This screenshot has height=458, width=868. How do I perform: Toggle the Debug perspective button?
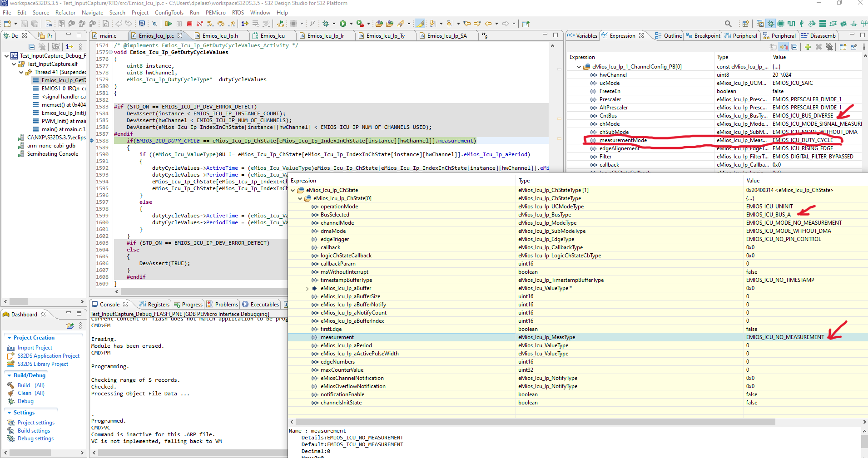pyautogui.click(x=771, y=24)
